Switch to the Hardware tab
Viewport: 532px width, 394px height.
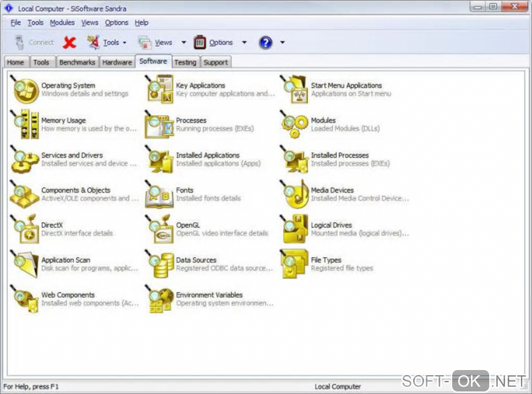[117, 63]
